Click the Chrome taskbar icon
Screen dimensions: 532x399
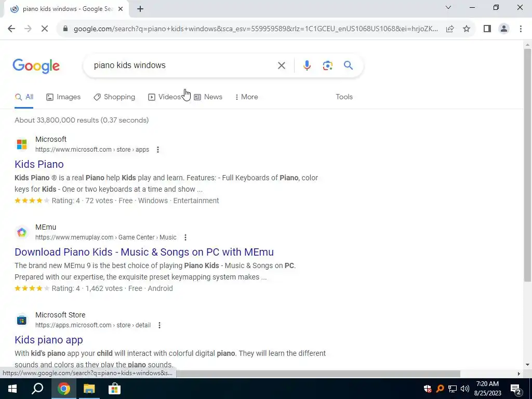63,389
